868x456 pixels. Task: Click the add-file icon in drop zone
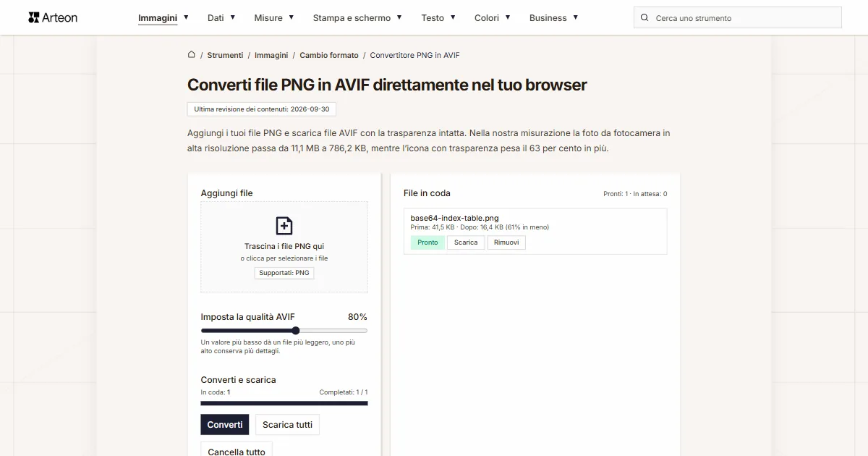pyautogui.click(x=284, y=226)
